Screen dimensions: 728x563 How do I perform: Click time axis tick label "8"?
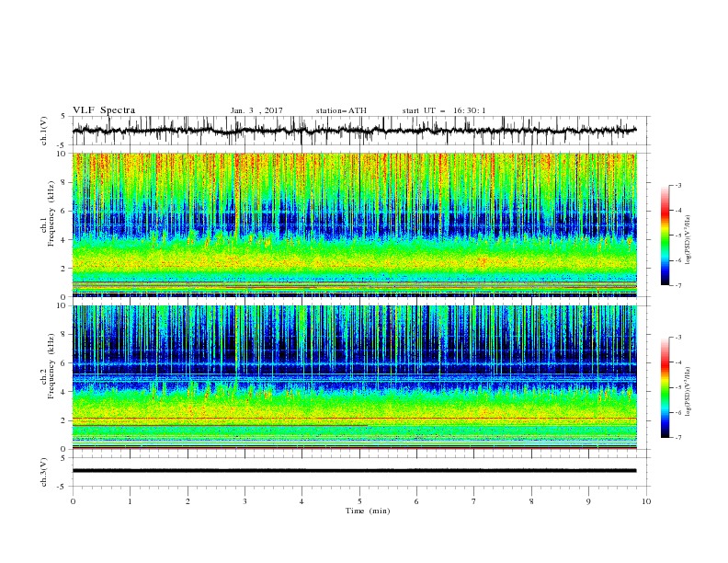pyautogui.click(x=531, y=501)
